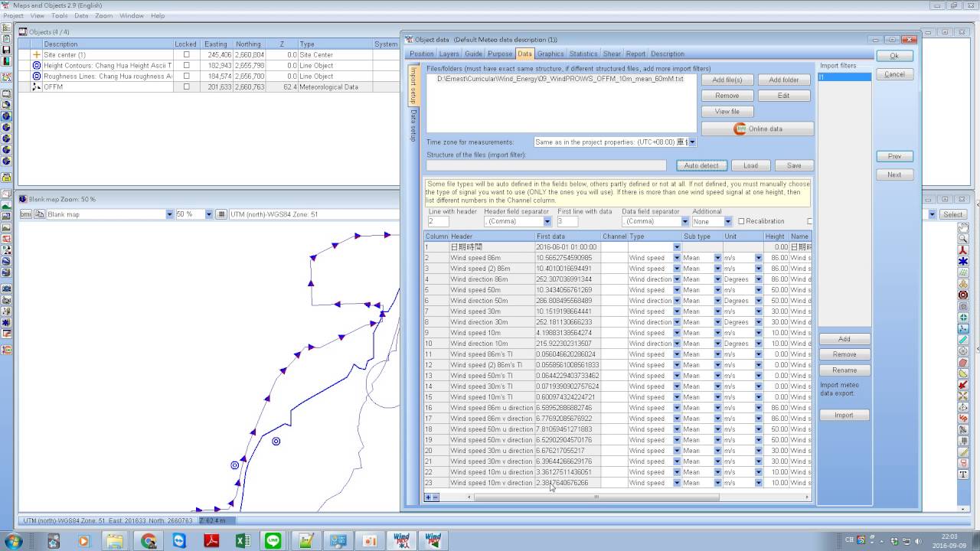Click the Site center row's yellow cross icon
The height and width of the screenshot is (551, 980).
(x=36, y=55)
